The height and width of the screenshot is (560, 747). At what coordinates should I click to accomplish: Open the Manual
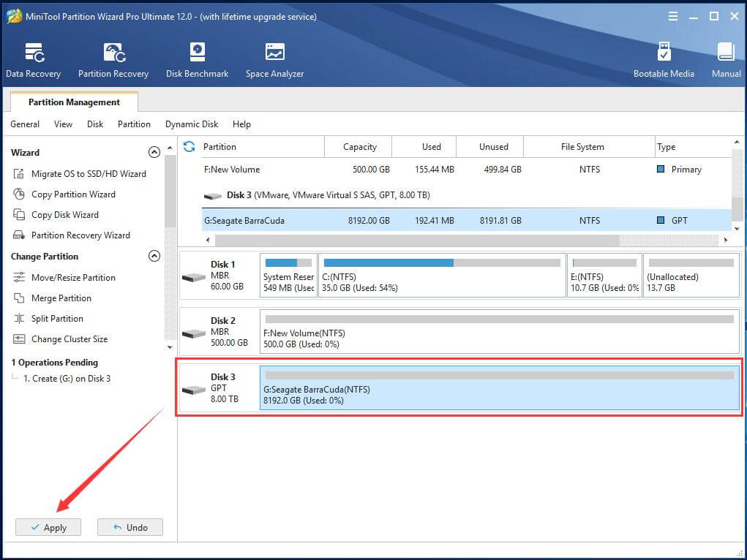pyautogui.click(x=726, y=60)
